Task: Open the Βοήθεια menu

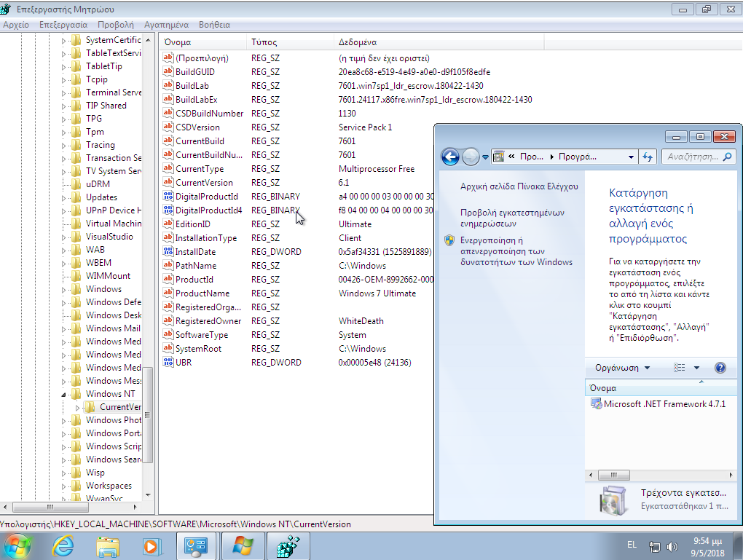Action: pyautogui.click(x=214, y=25)
